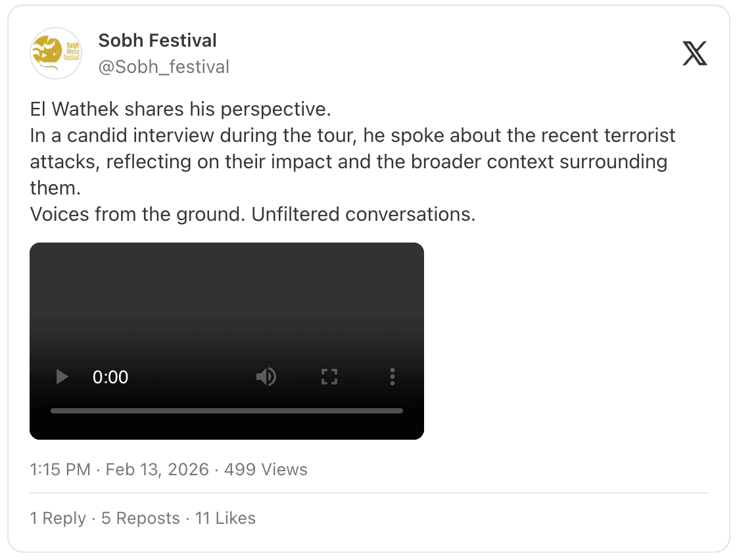Click the 0:00 video time display
This screenshot has height=560, width=739.
[110, 377]
